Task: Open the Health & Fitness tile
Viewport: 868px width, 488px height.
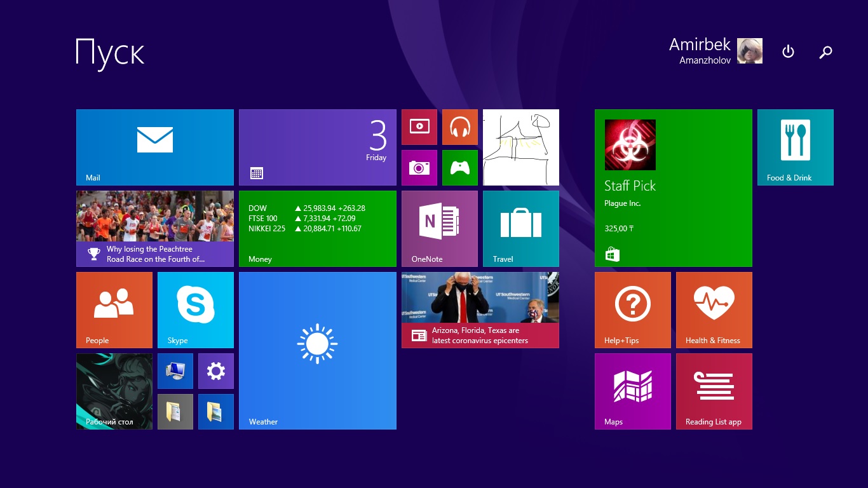Action: (x=714, y=310)
